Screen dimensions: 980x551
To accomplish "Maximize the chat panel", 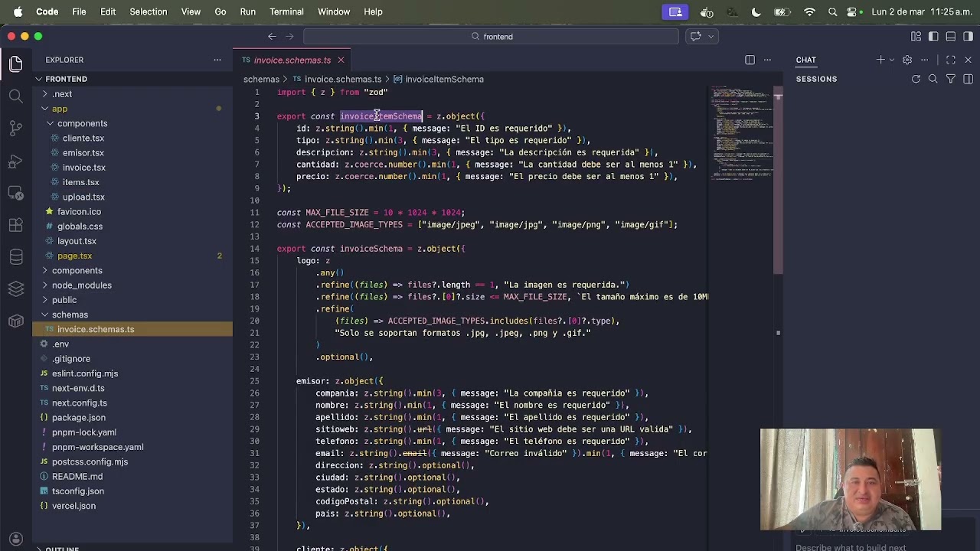I will pos(951,60).
